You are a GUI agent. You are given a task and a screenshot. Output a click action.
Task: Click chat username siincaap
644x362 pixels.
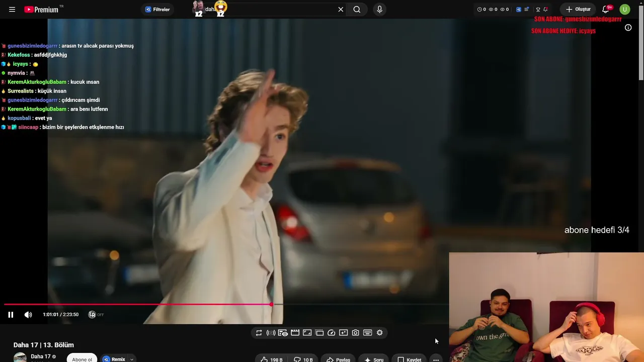tap(28, 127)
